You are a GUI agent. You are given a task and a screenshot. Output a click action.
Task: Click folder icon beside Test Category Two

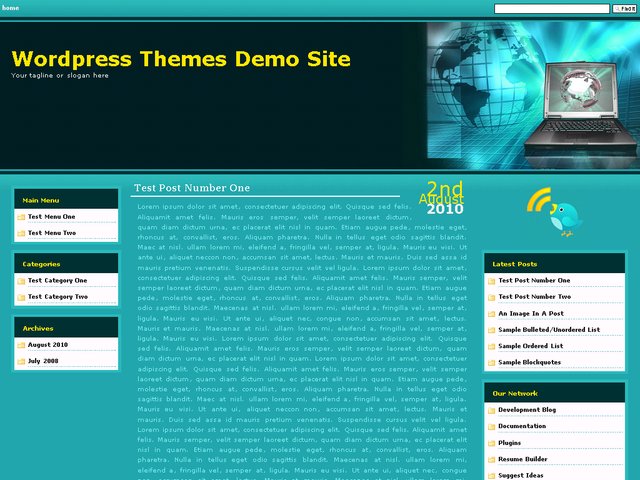[x=21, y=297]
